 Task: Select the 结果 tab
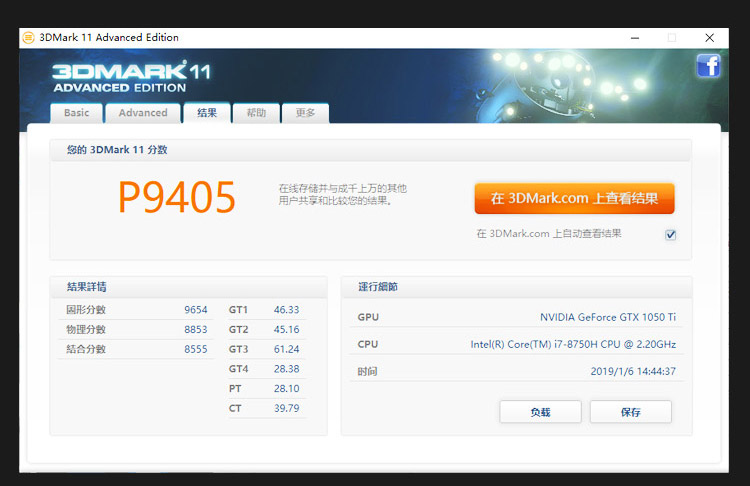[207, 113]
